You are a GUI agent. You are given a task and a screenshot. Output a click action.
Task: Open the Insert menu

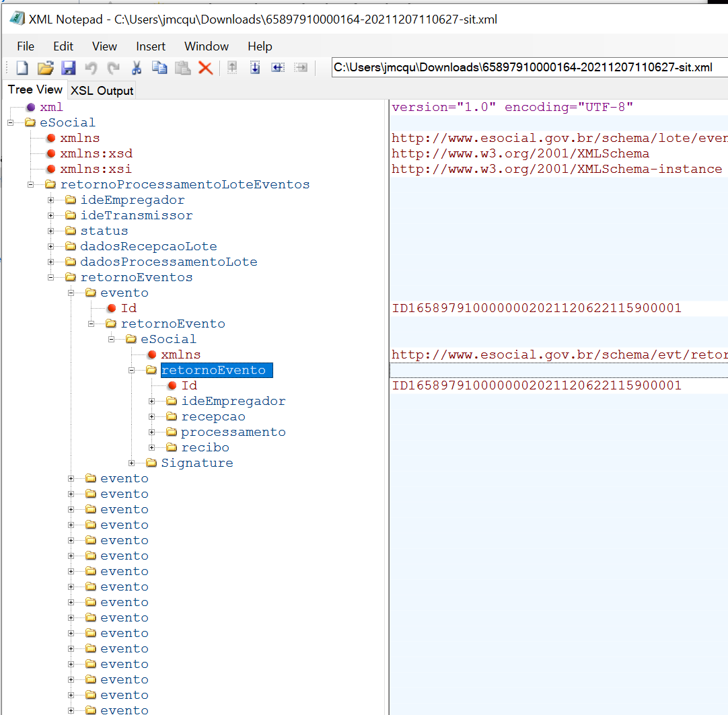(151, 46)
